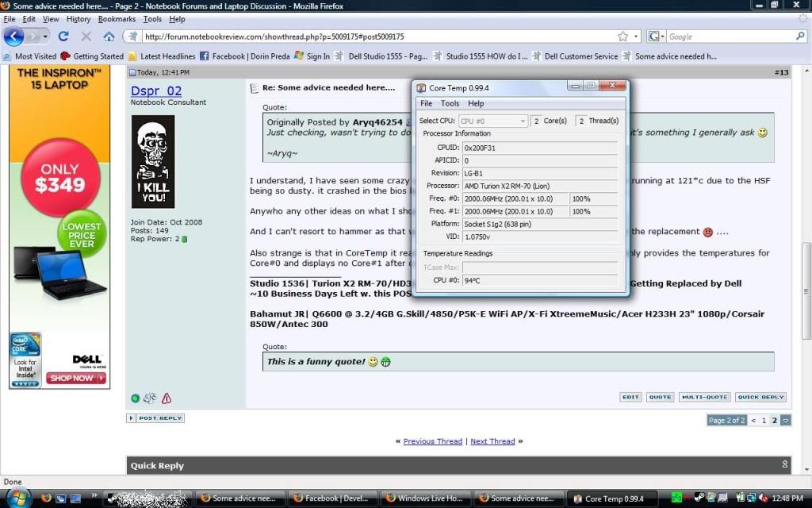The height and width of the screenshot is (508, 812).
Task: Open Dell Customer Service bookmark
Action: 575,56
